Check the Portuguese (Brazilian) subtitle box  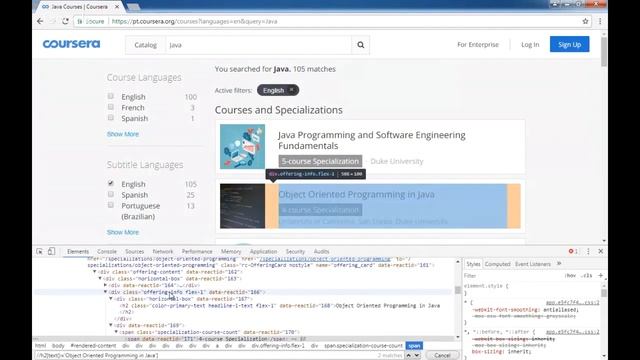pyautogui.click(x=111, y=205)
